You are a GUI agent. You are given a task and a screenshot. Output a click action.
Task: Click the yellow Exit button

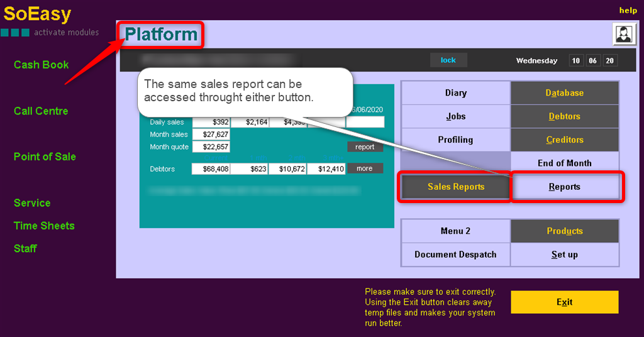(x=564, y=302)
